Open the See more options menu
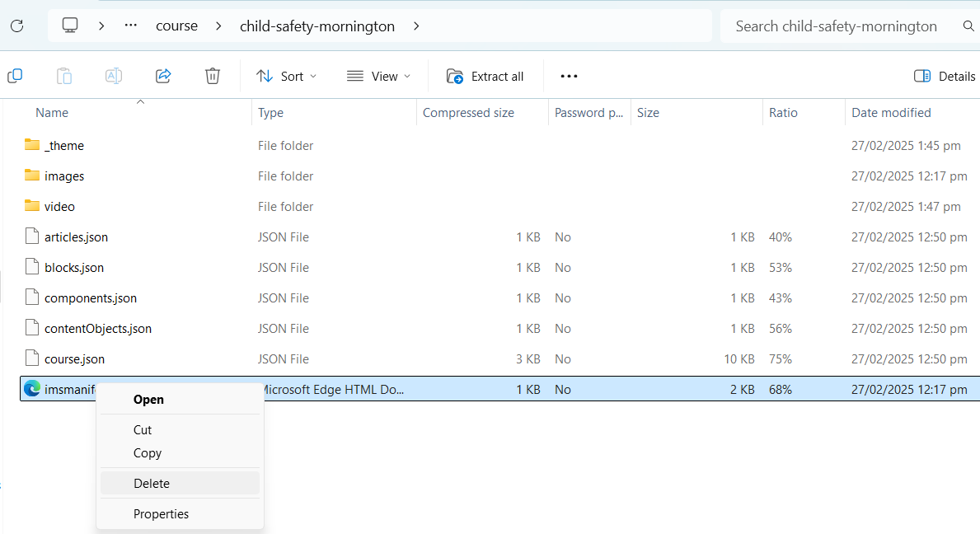 pos(569,76)
